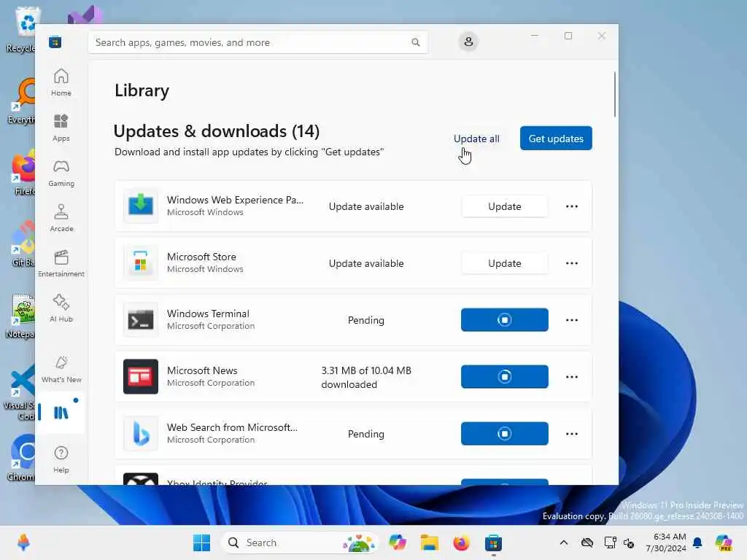
Task: Select the Microsoft News app name
Action: pyautogui.click(x=202, y=370)
